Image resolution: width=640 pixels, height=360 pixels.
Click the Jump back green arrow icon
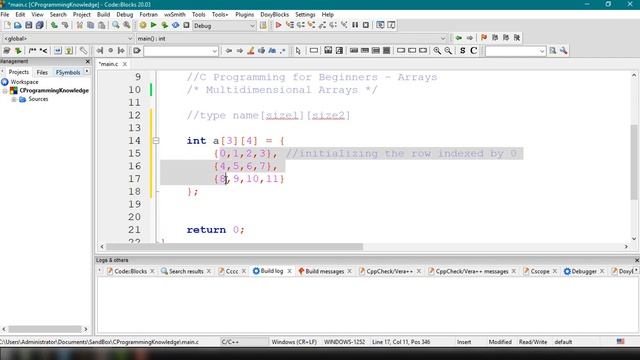[x=459, y=38]
